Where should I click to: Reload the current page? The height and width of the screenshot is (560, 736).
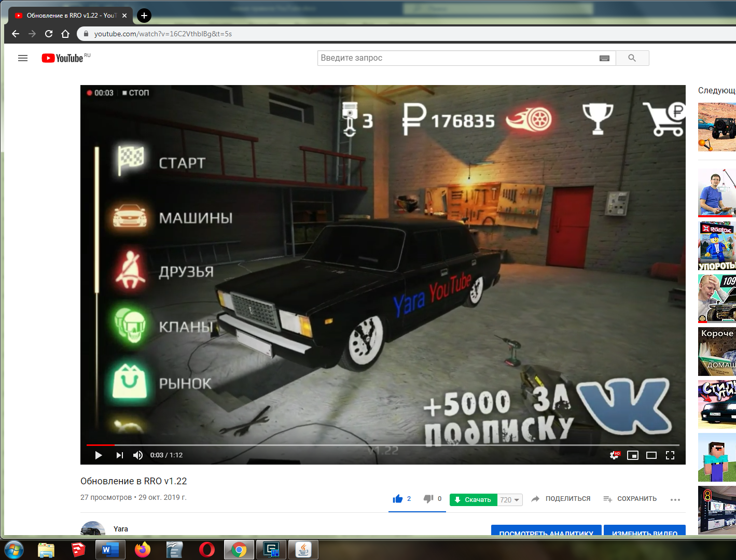coord(49,34)
